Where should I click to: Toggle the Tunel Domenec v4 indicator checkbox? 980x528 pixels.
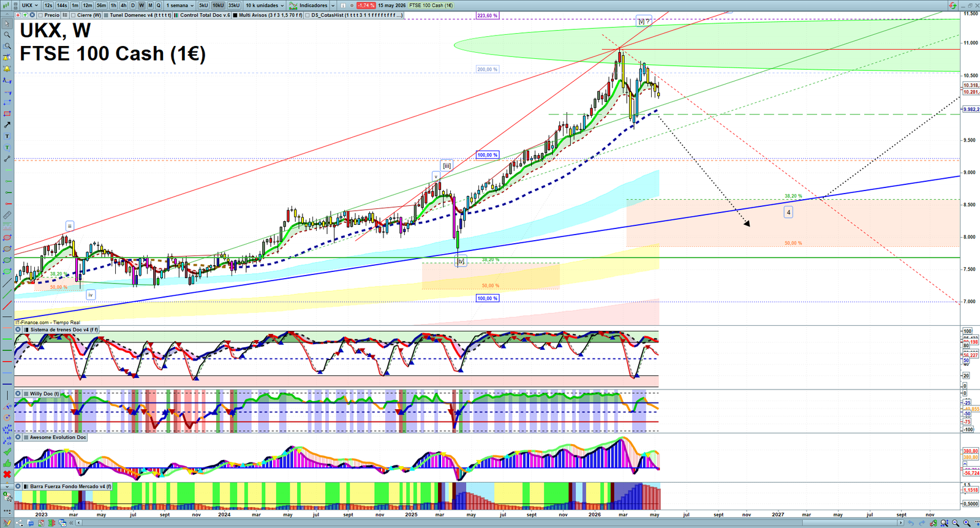click(106, 15)
